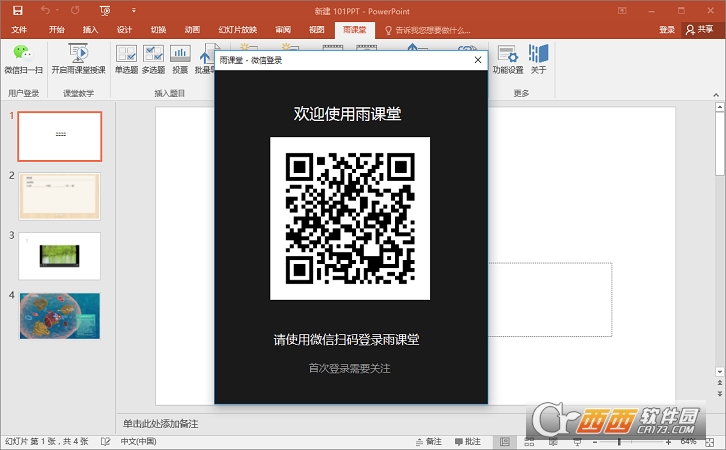Switch to Normal view icon in status bar
Viewport: 726px width, 450px height.
pos(505,442)
